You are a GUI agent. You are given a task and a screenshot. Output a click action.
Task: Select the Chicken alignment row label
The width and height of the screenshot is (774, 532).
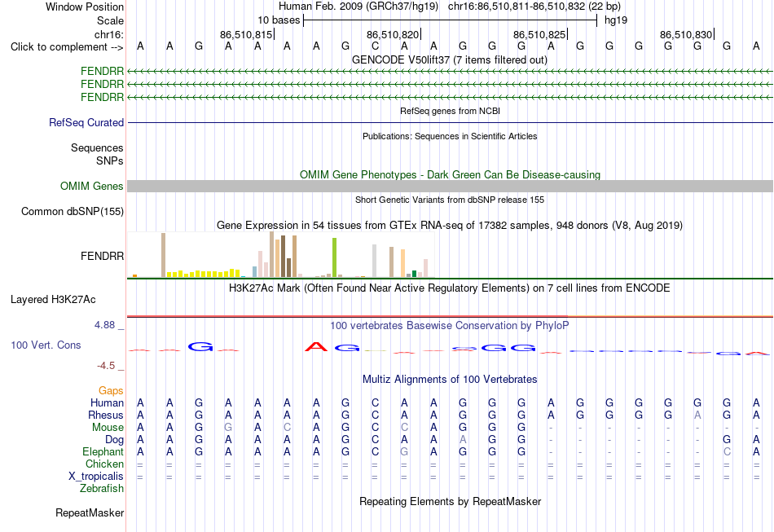pyautogui.click(x=104, y=464)
